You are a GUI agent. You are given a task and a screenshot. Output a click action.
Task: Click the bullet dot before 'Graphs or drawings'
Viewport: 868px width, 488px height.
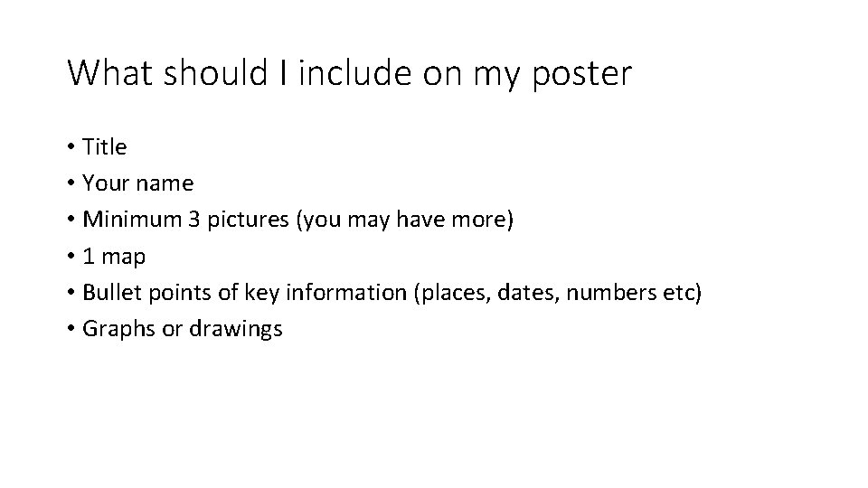coord(71,329)
